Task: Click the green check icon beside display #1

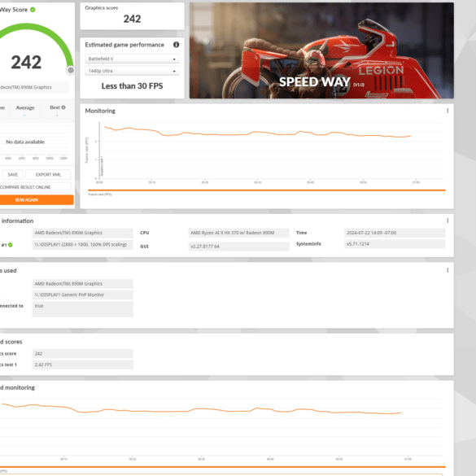Action: (11, 245)
